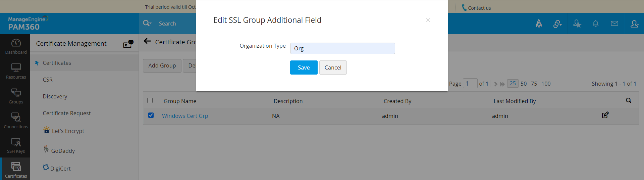Select Discovery in the certificate menu
The width and height of the screenshot is (644, 180).
pyautogui.click(x=55, y=96)
